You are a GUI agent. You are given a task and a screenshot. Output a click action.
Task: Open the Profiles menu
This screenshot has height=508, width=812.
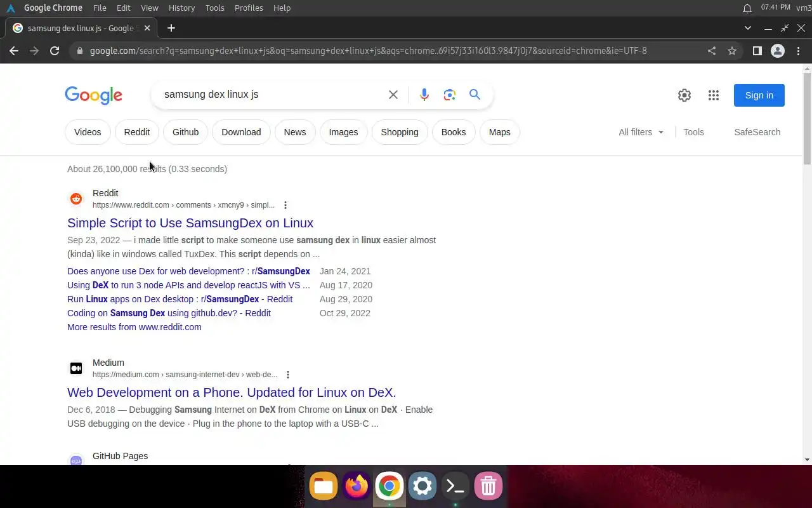249,8
